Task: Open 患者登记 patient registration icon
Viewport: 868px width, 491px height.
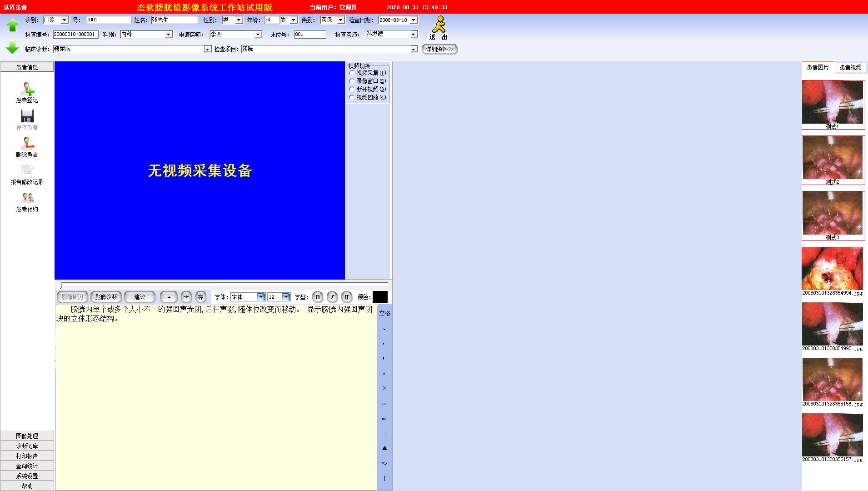Action: point(27,90)
